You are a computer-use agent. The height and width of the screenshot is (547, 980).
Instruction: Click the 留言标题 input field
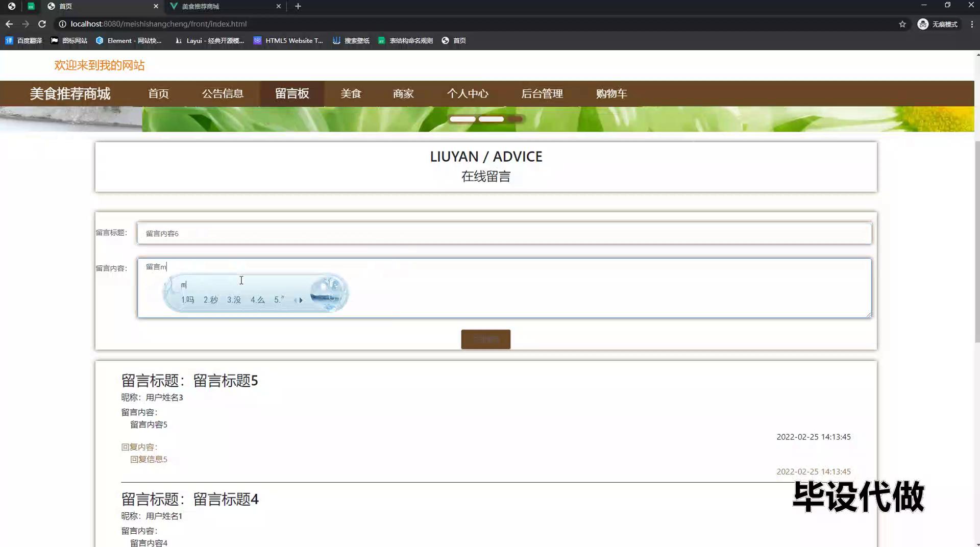(504, 233)
